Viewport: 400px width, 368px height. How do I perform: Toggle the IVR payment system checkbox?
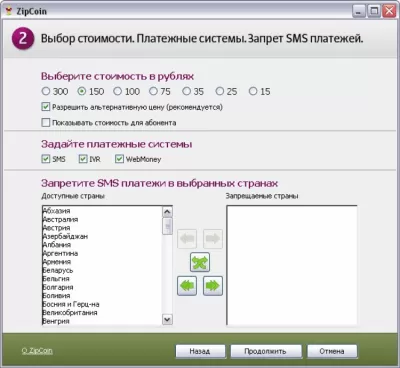(83, 159)
